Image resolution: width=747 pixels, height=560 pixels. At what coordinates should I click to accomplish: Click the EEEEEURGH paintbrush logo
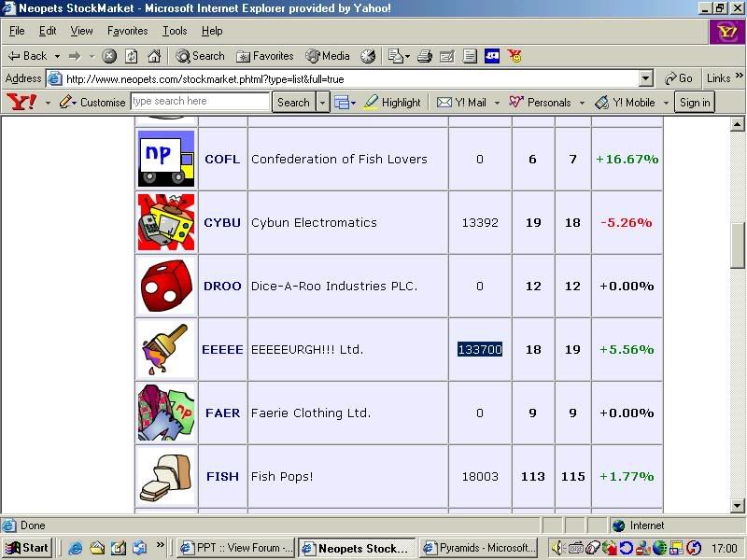(x=166, y=349)
